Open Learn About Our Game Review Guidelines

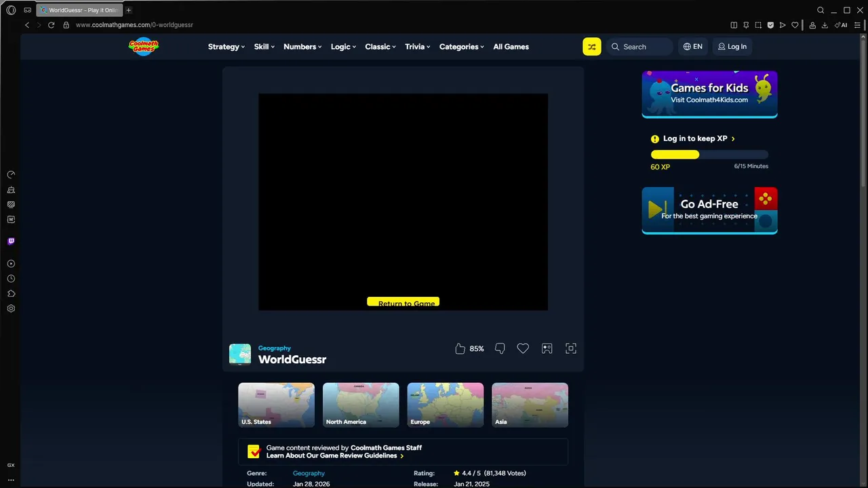tap(335, 455)
